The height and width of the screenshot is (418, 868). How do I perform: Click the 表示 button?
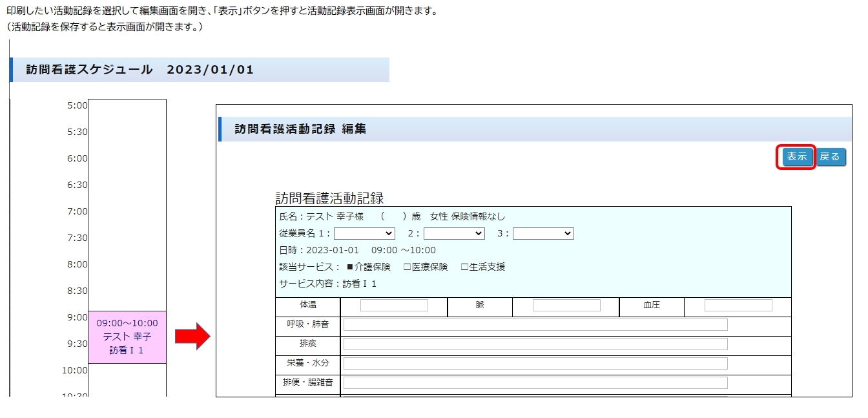coord(796,157)
